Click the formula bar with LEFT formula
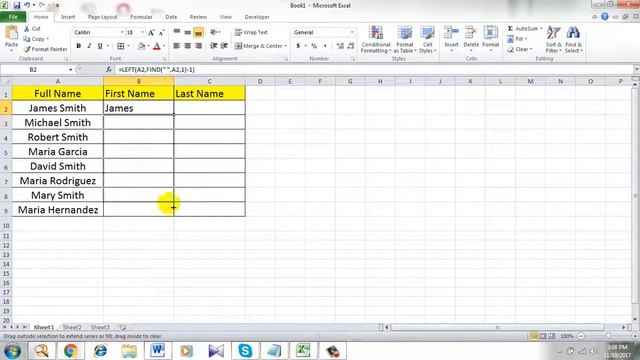 tap(373, 70)
